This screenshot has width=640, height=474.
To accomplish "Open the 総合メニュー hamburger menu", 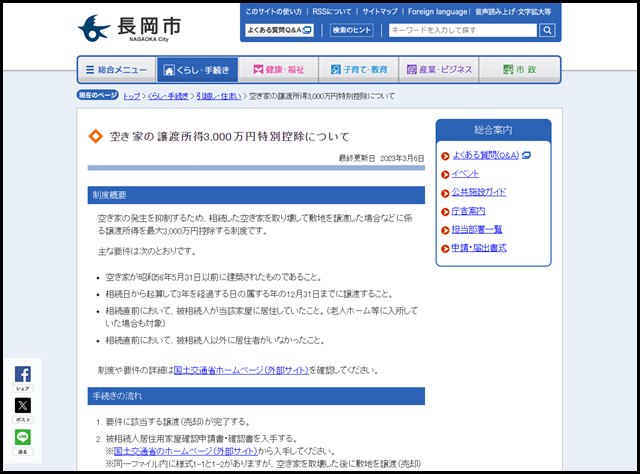I will (x=117, y=70).
